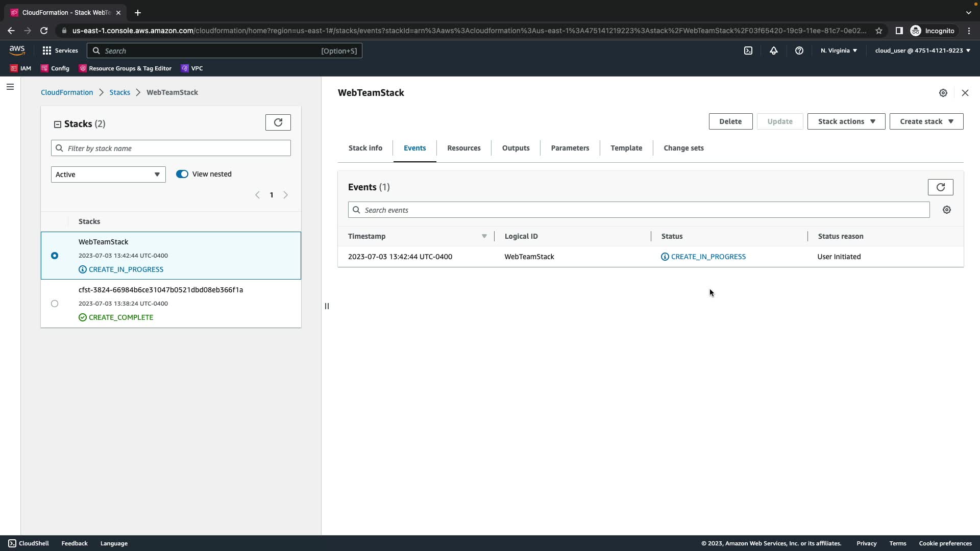
Task: Open the Active filter dropdown
Action: pos(108,174)
